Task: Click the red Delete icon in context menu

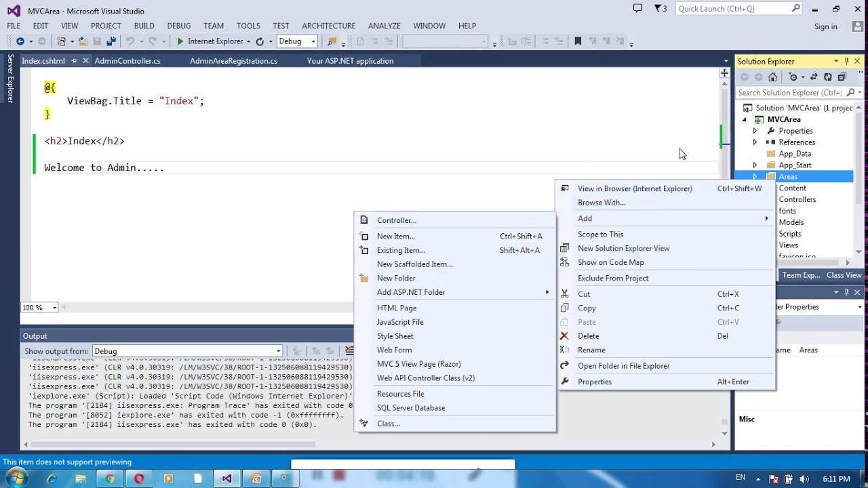Action: point(564,336)
